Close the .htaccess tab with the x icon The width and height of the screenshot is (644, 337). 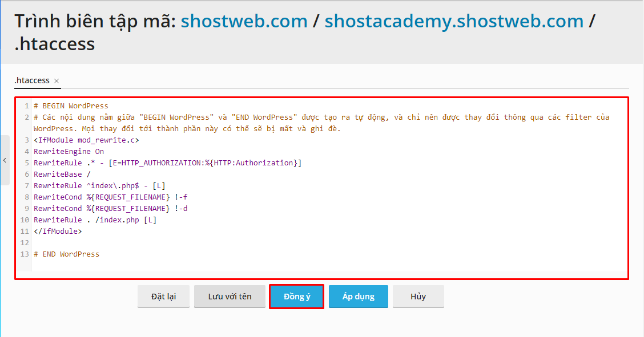[x=57, y=81]
